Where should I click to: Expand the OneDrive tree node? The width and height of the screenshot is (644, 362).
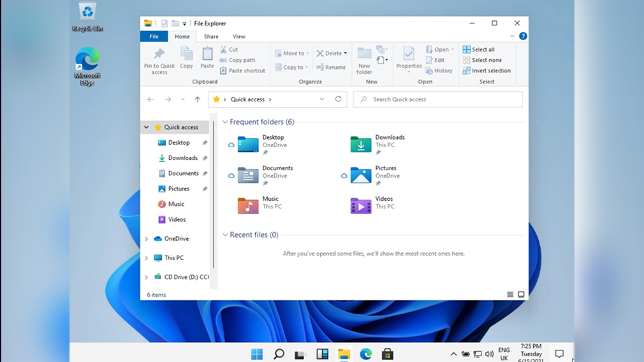(146, 238)
